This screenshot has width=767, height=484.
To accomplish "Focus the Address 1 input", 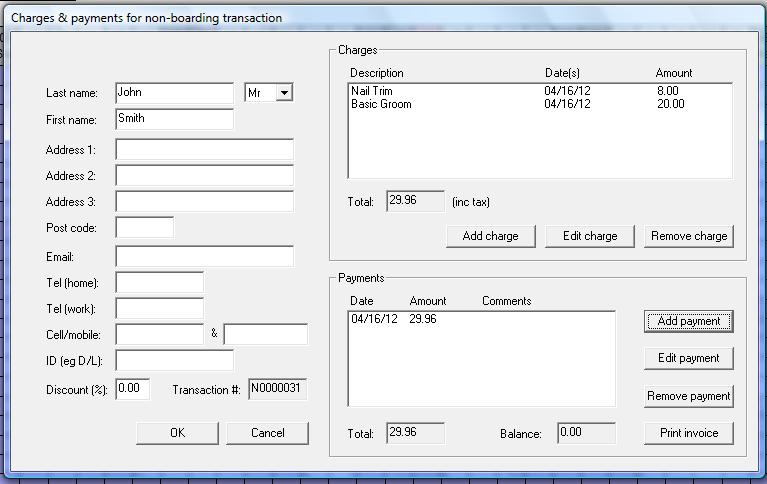I will coord(204,150).
